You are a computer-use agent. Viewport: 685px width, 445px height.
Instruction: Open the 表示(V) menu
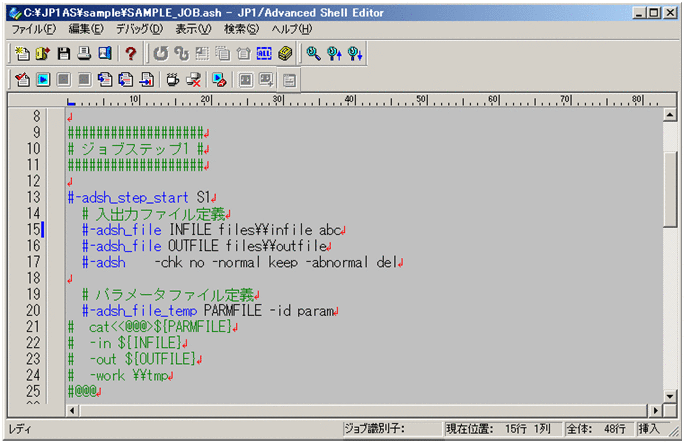point(193,29)
